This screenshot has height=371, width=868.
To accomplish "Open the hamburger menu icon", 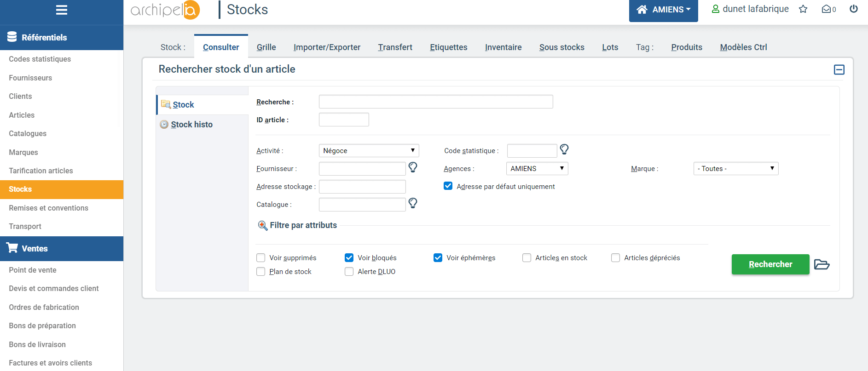I will [62, 10].
